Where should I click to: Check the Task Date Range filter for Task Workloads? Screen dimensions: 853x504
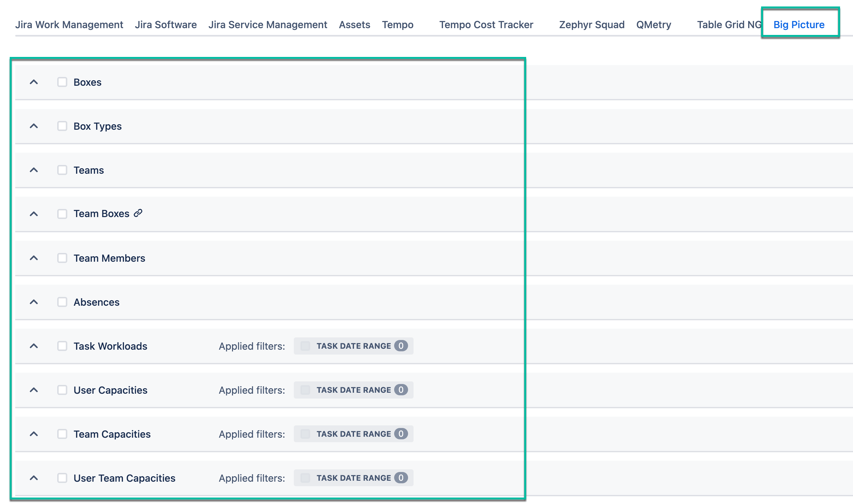pyautogui.click(x=305, y=346)
